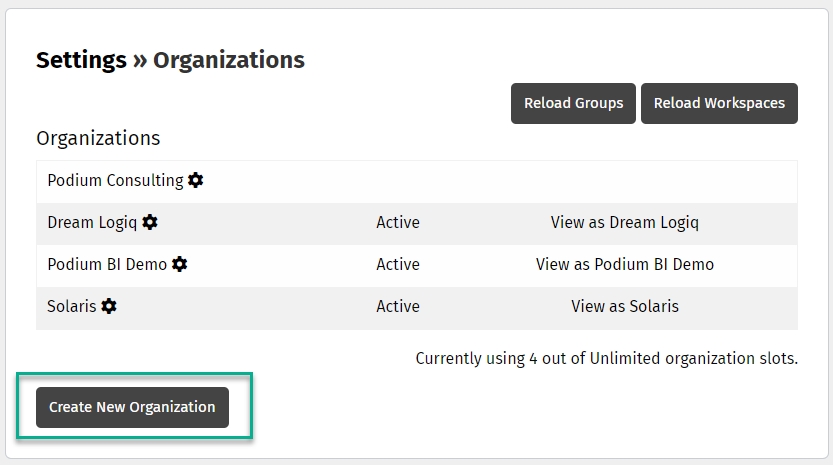Click the Active status for Dream Logiq

click(397, 222)
